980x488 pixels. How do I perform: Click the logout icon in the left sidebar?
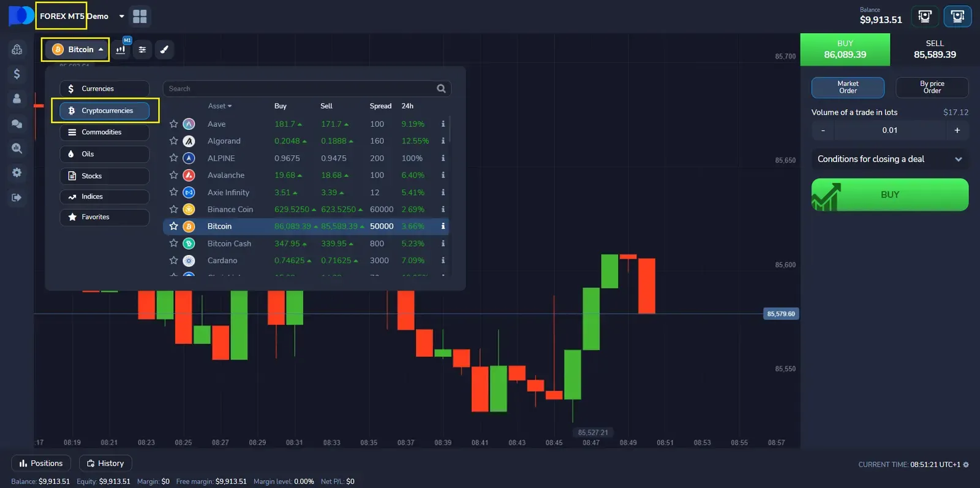pos(17,197)
